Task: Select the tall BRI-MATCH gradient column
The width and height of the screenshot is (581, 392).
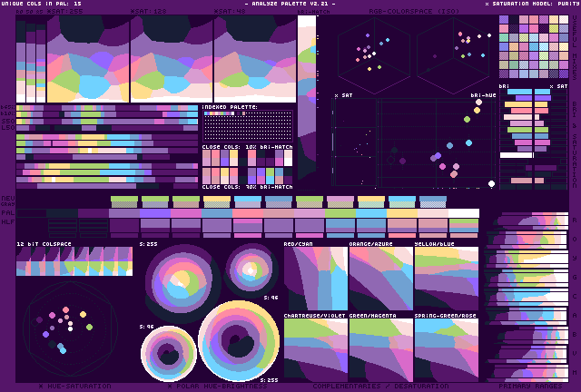Action: point(307,97)
